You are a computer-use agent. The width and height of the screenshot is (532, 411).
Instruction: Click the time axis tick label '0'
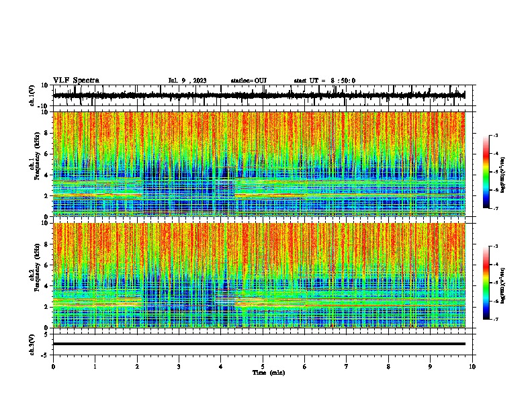click(53, 367)
